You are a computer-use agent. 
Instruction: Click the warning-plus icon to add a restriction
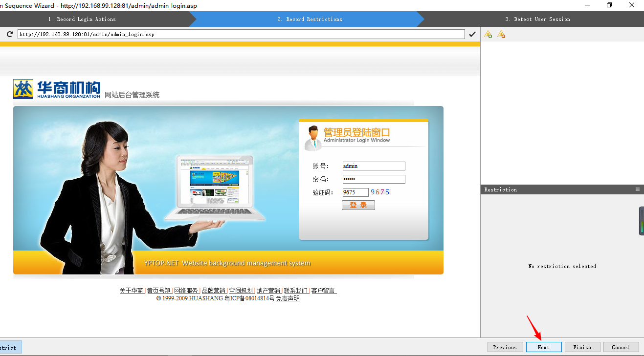[x=488, y=34]
